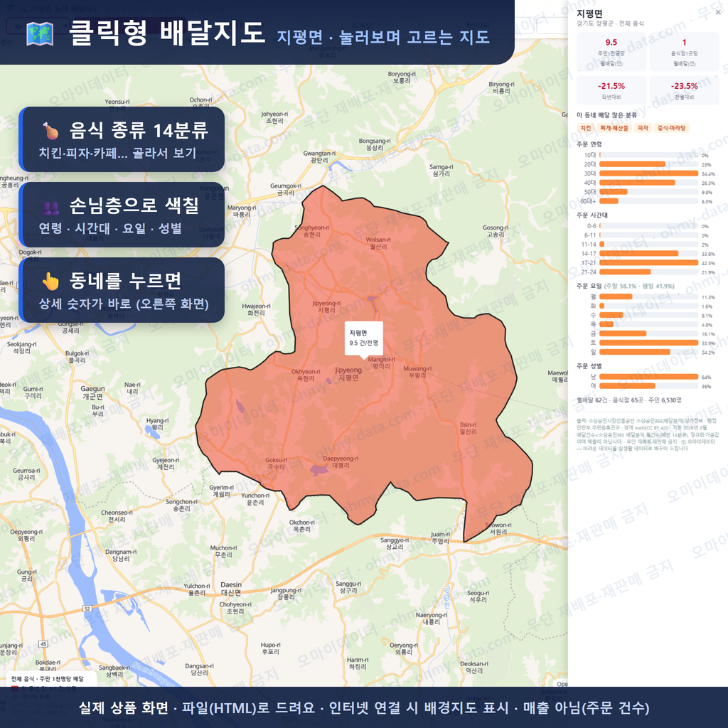
Task: Click the Jipyeong-ri 지평리 map label
Action: (326, 306)
